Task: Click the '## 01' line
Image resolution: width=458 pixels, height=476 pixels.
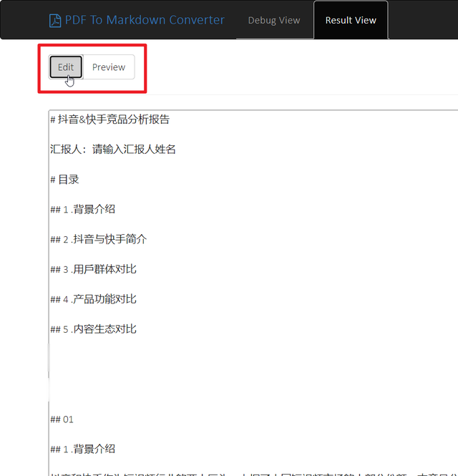Action: tap(62, 419)
